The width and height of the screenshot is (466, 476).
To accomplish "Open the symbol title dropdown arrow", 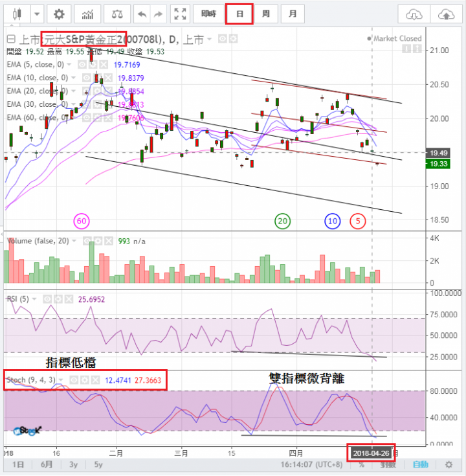I will [x=209, y=39].
